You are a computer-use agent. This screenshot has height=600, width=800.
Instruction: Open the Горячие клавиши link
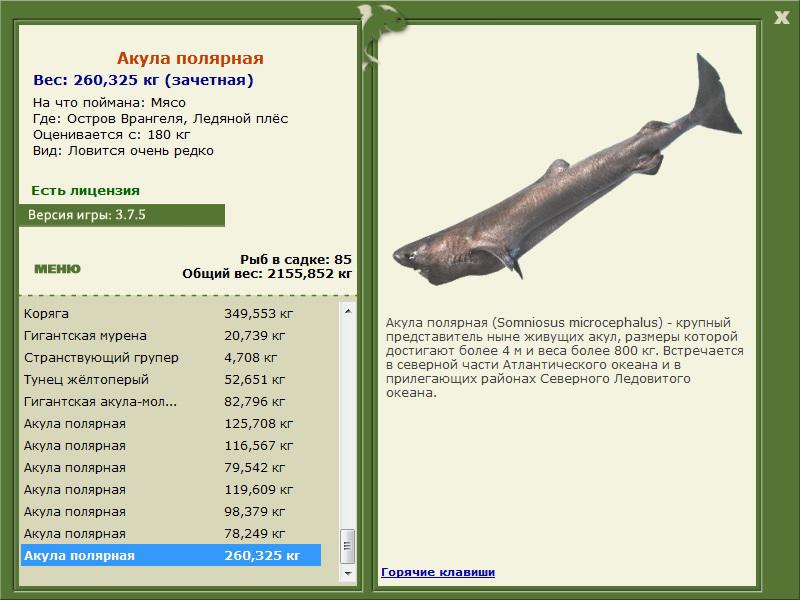[x=438, y=572]
